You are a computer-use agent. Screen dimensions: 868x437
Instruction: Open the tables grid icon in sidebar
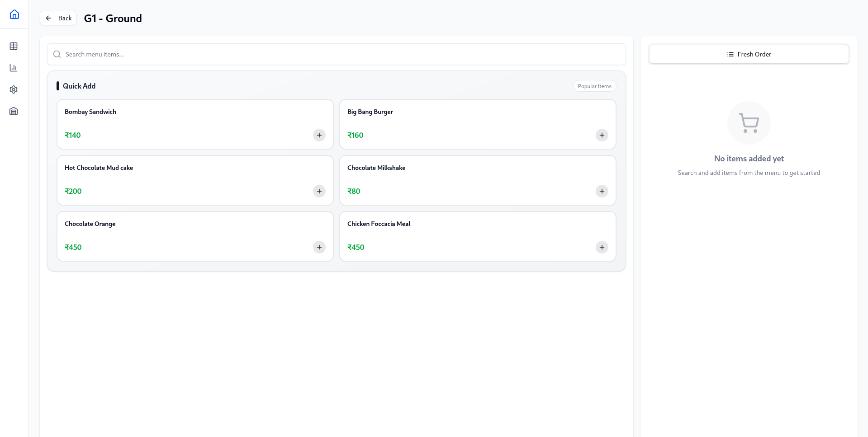[x=14, y=46]
